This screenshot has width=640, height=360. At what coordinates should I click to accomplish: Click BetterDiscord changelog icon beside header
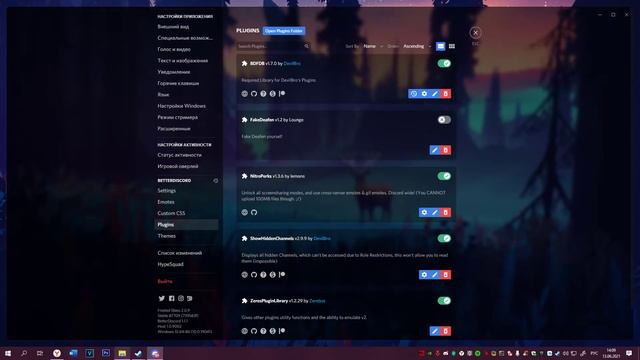tap(216, 180)
